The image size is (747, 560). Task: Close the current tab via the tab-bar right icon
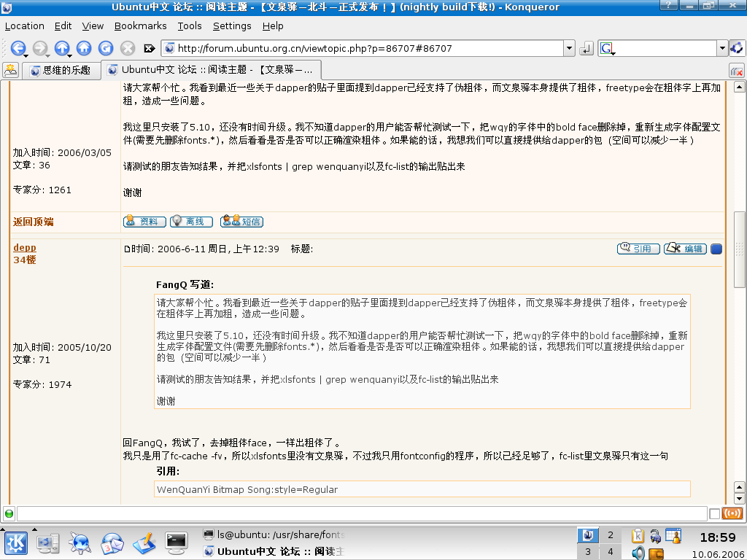737,71
